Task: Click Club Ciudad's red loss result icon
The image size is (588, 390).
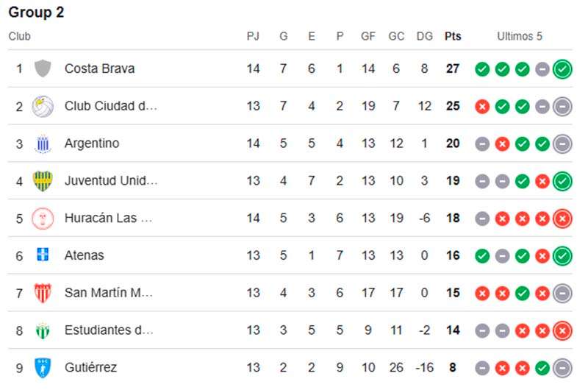Action: tap(482, 107)
